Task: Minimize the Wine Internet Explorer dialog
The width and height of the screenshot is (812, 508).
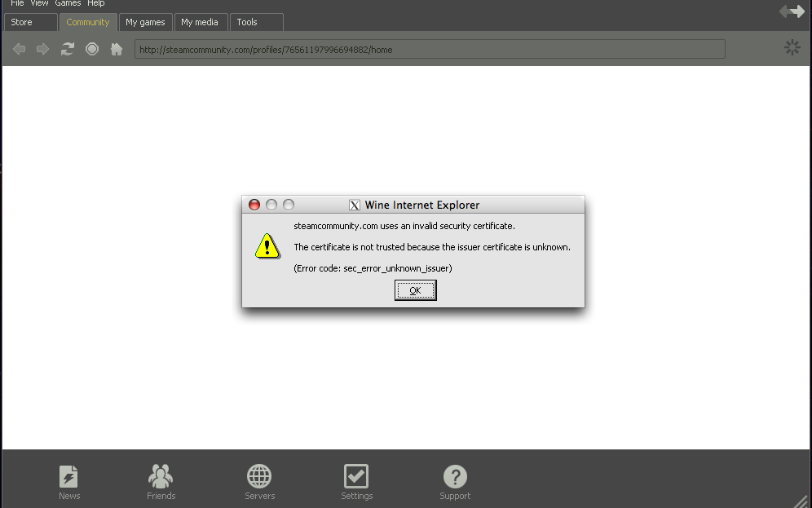Action: click(271, 205)
